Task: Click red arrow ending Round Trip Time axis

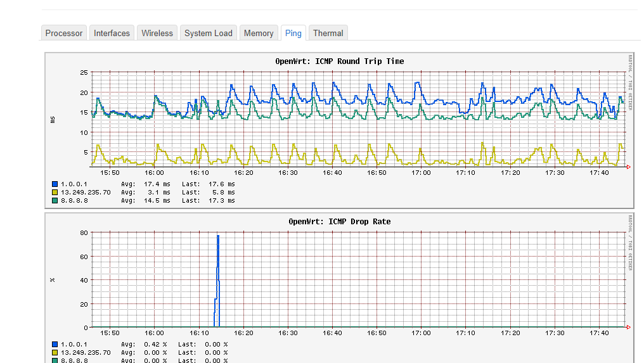Action: (628, 167)
